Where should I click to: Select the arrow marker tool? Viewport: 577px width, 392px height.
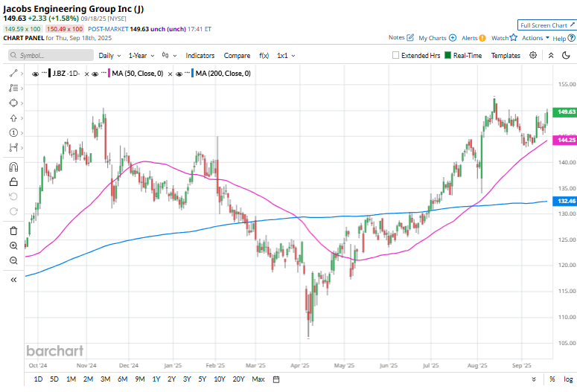13,118
